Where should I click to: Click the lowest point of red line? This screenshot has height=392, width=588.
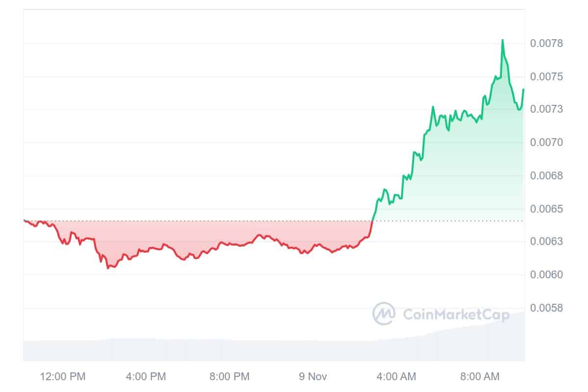click(108, 268)
